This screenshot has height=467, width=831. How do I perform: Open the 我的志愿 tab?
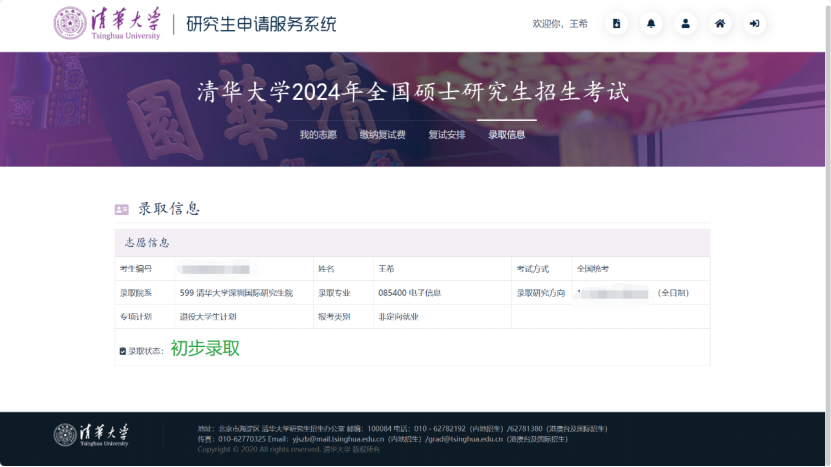click(x=318, y=135)
